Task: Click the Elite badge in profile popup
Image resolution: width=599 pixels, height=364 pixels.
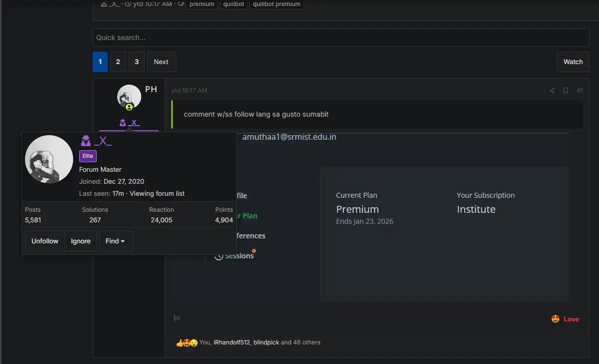Action: [x=88, y=156]
